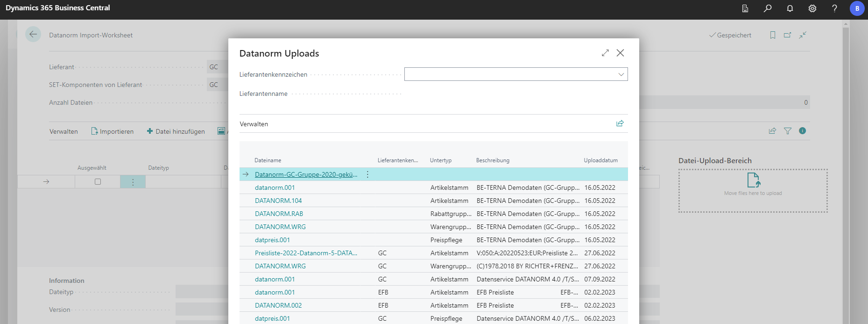The width and height of the screenshot is (868, 324).
Task: Click the share icon in Verwalten bar
Action: point(620,123)
